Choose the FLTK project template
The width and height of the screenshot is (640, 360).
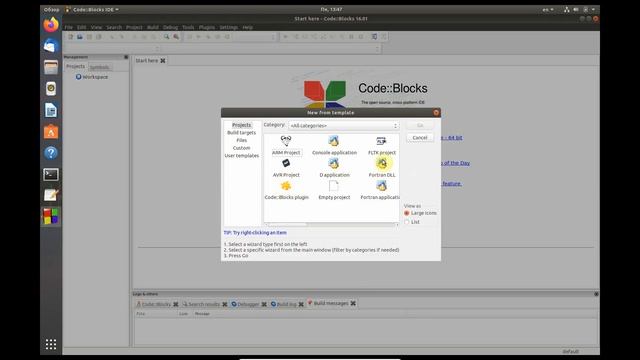coord(382,145)
